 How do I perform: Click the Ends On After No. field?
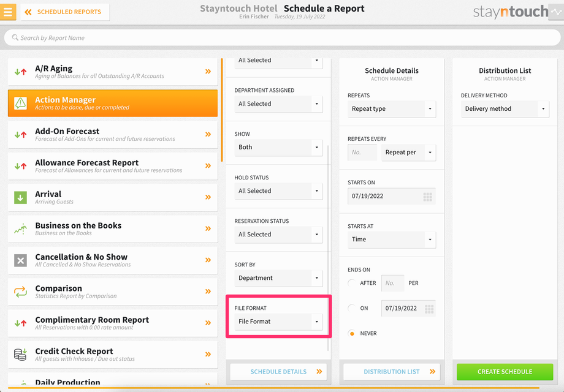392,283
